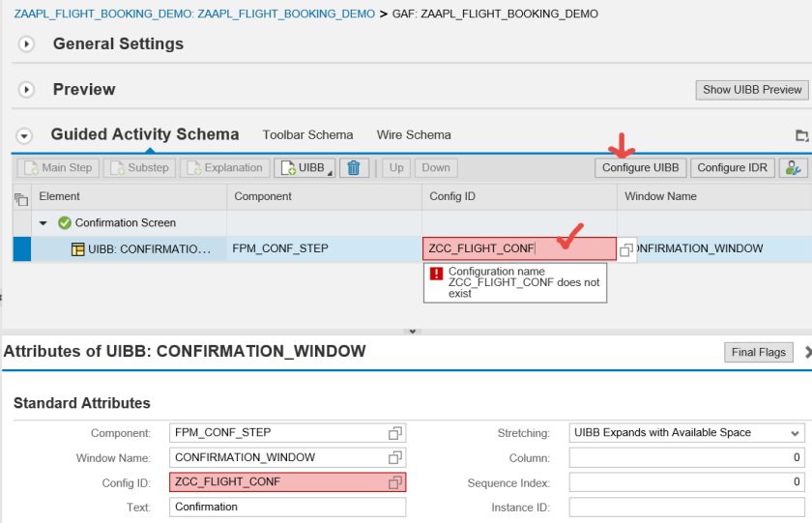812x523 pixels.
Task: Open value help of table Config ID
Action: (x=626, y=250)
